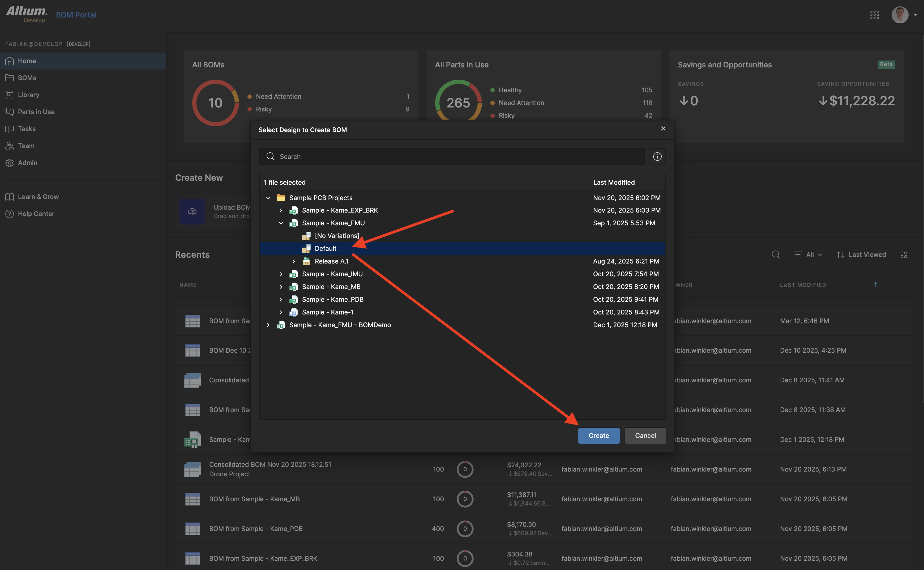Select the Default variant row
This screenshot has height=570, width=924.
coord(462,248)
